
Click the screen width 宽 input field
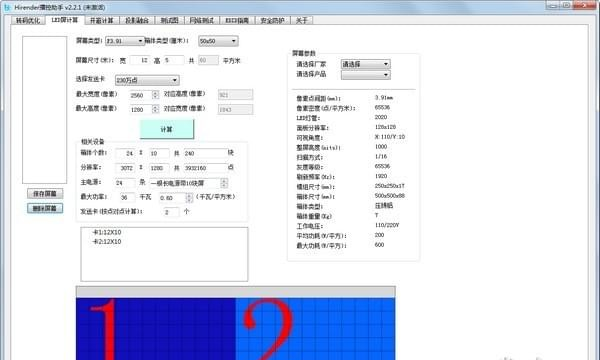click(140, 60)
